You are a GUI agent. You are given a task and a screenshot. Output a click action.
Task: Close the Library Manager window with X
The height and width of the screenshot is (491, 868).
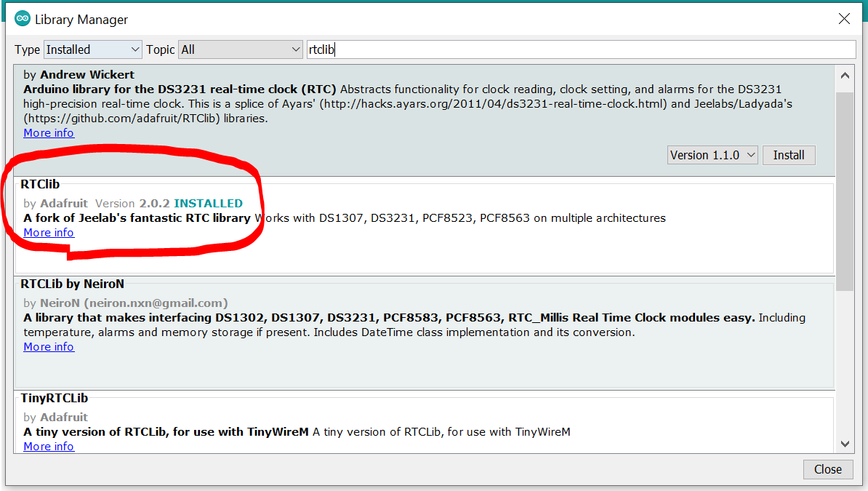[x=844, y=19]
